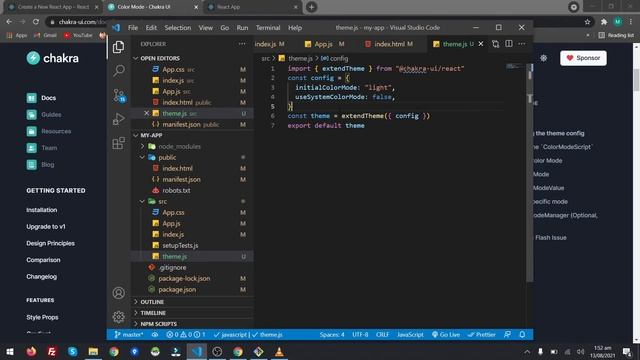Open Run and Debug view

(119, 119)
